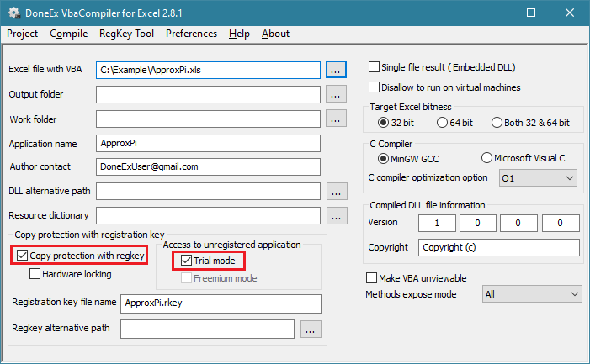
Task: Browse for Regkey alternative path
Action: [x=311, y=330]
